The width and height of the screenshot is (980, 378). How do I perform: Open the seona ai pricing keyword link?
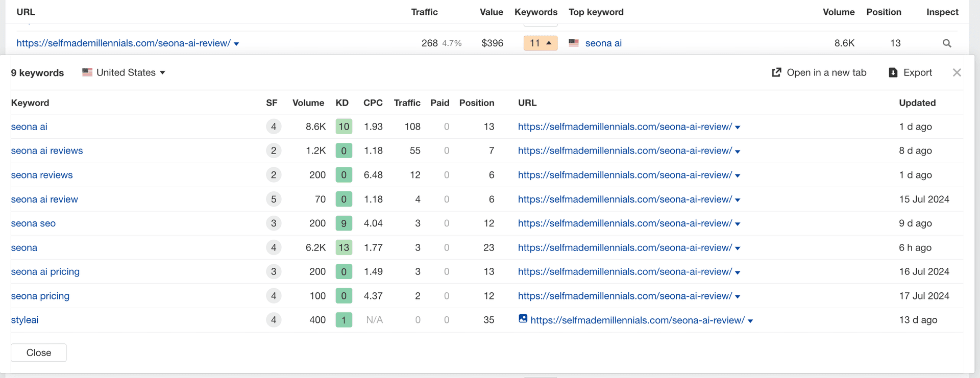[45, 271]
